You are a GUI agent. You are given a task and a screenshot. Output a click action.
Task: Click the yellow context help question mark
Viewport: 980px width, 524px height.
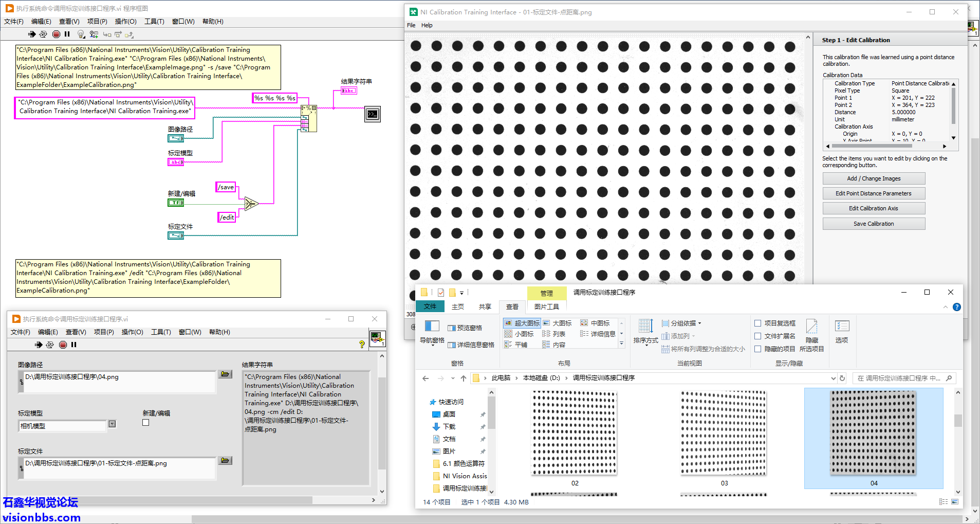[x=362, y=345]
